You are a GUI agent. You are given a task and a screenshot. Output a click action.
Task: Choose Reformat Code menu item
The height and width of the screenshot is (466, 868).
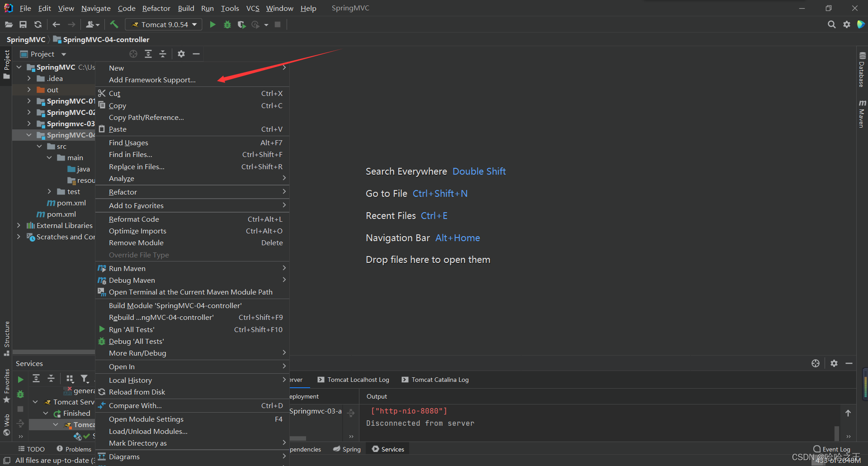[x=192, y=219]
